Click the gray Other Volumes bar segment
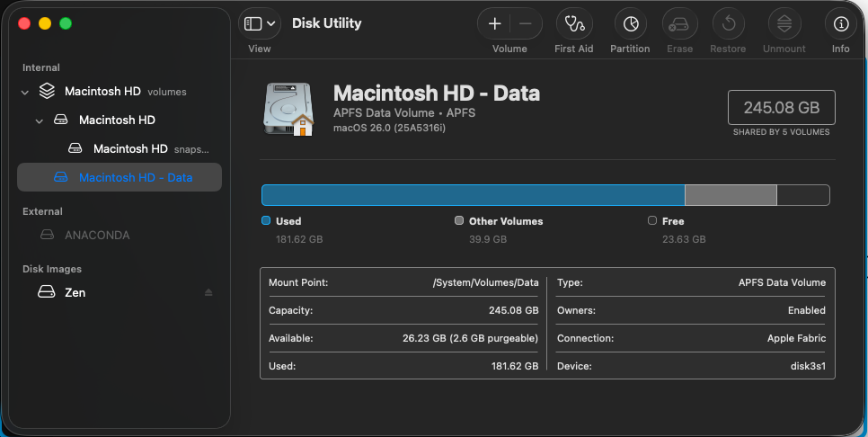868x437 pixels. coord(730,195)
